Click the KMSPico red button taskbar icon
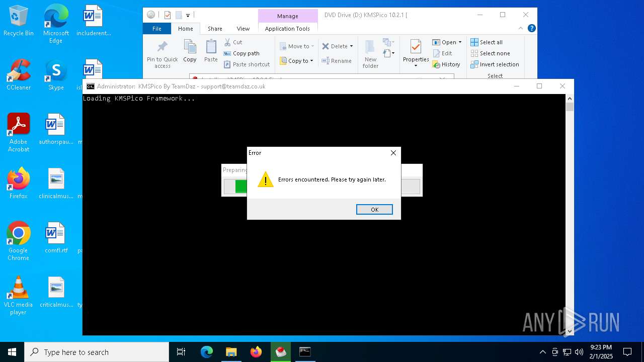 click(280, 352)
